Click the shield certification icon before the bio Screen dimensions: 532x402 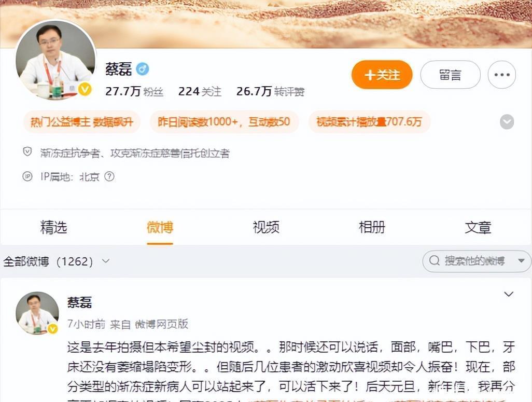[27, 152]
